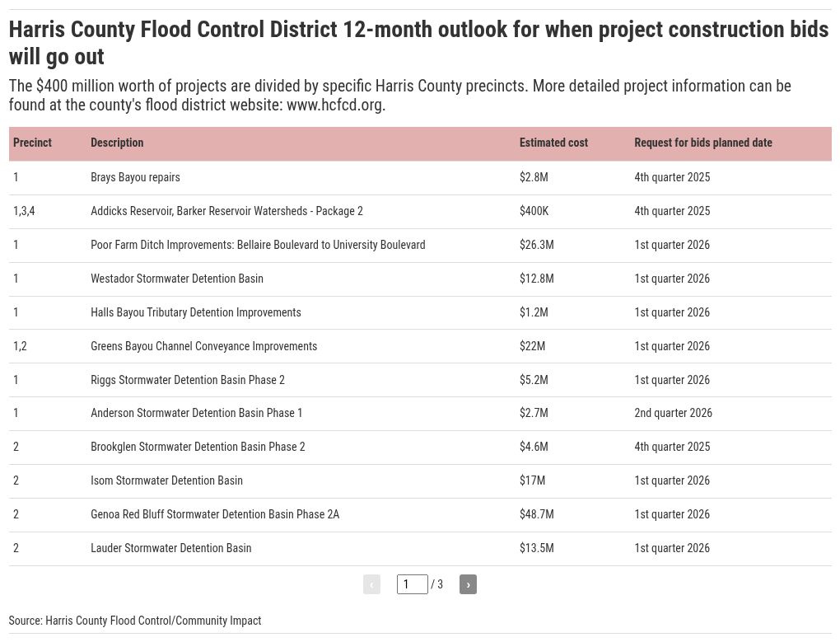
Task: Click the Isom Stormwater Detention Basin row
Action: (x=166, y=480)
